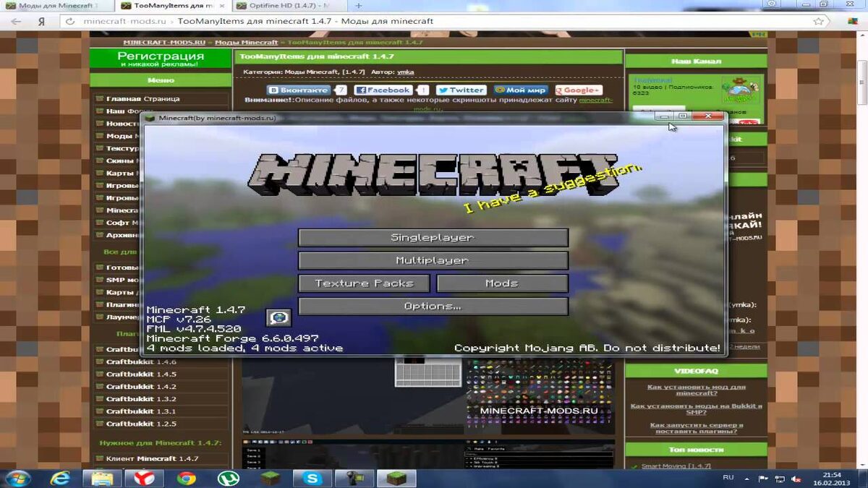Open 'Текстуры' item in site menu
Viewport: 868px width, 488px height.
[123, 148]
